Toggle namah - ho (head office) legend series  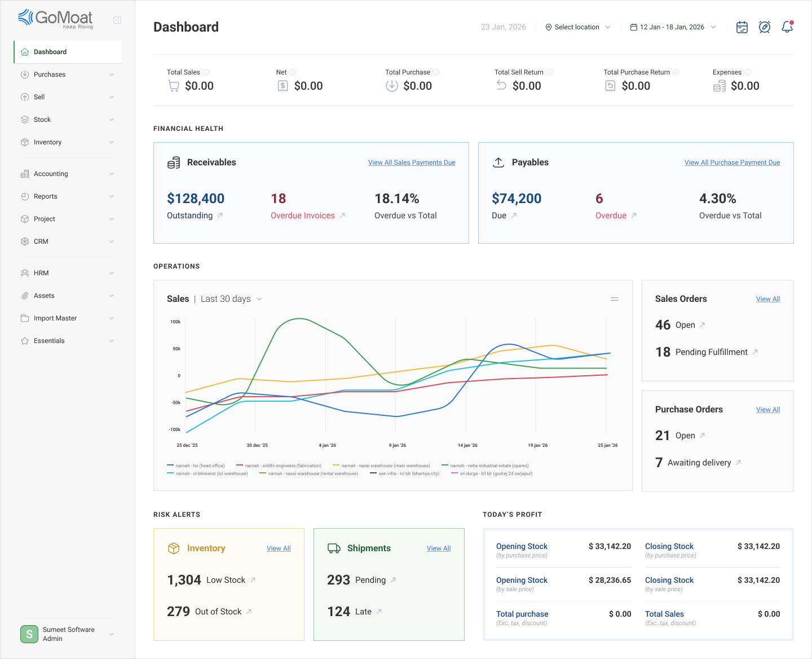[x=196, y=465]
